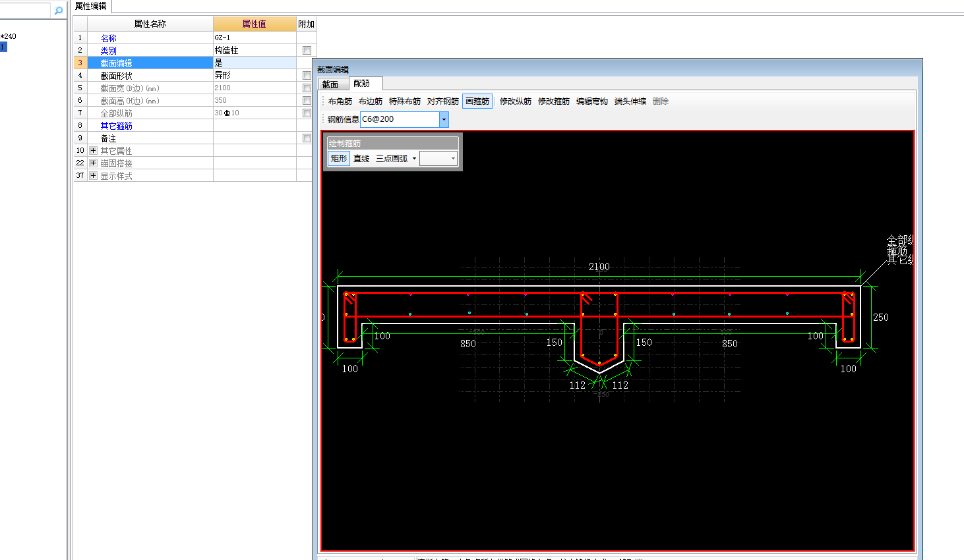This screenshot has height=560, width=964.
Task: Click the 30⌀10 全部纵筋 value cell
Action: pos(255,113)
